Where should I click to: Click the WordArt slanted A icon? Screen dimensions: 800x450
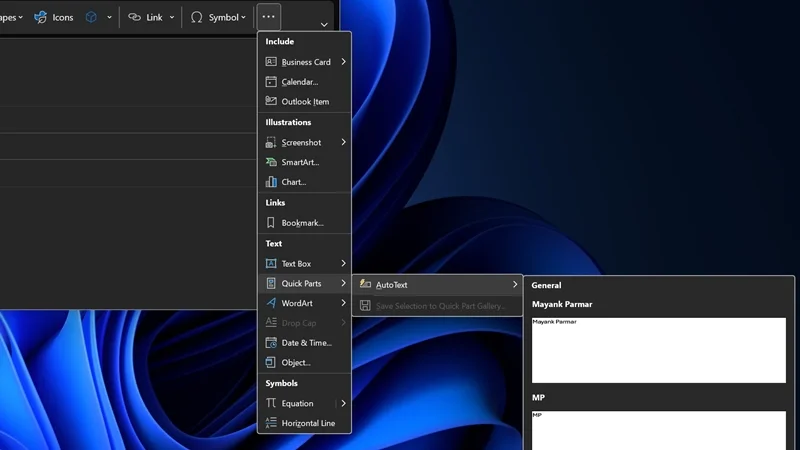(271, 303)
